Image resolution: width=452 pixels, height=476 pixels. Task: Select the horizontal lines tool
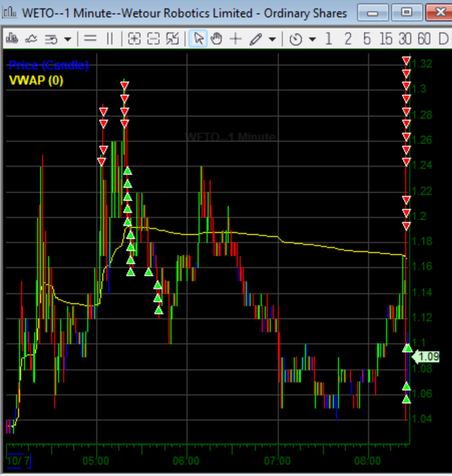pyautogui.click(x=90, y=39)
